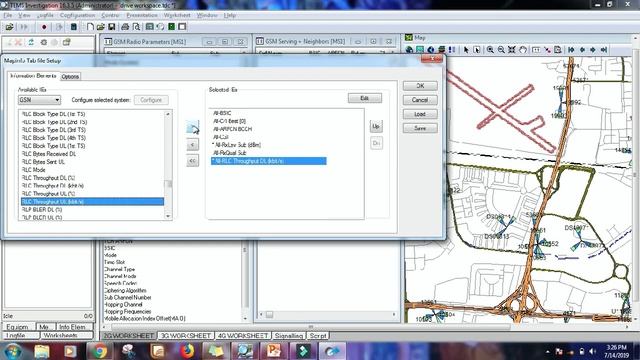This screenshot has width=640, height=360.
Task: Show hidden icons in the system tray
Action: click(547, 351)
